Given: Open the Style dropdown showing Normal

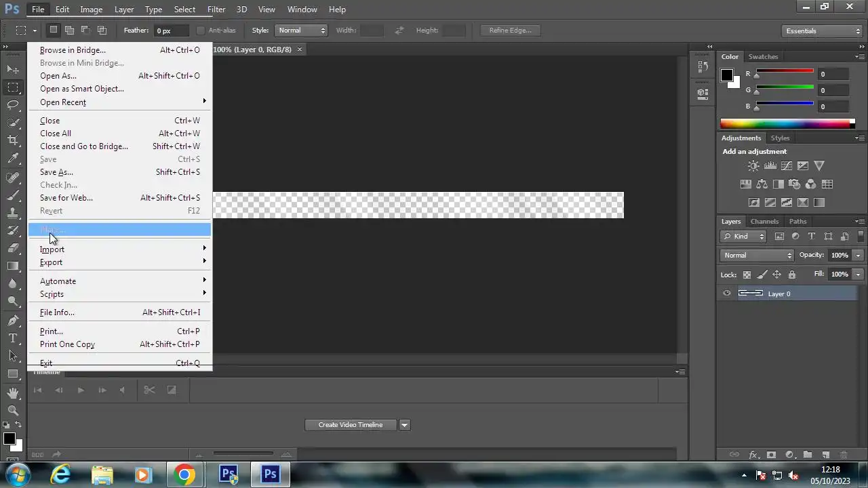Looking at the screenshot, I should pyautogui.click(x=301, y=30).
